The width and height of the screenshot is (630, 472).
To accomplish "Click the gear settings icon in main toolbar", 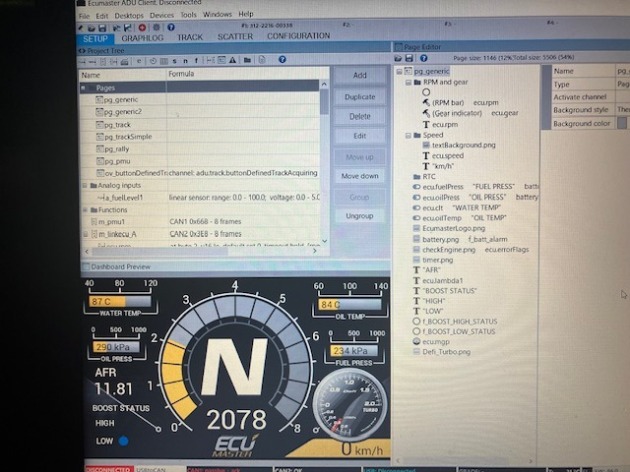I will (156, 28).
